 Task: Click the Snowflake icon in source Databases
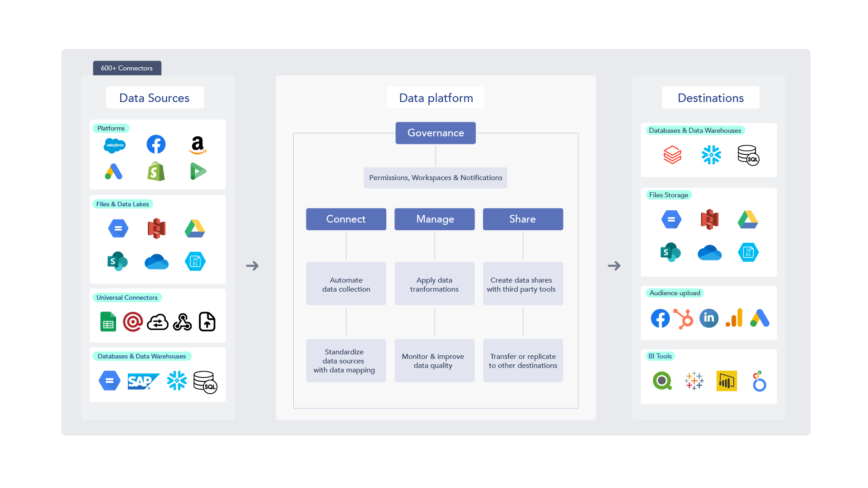coord(177,381)
